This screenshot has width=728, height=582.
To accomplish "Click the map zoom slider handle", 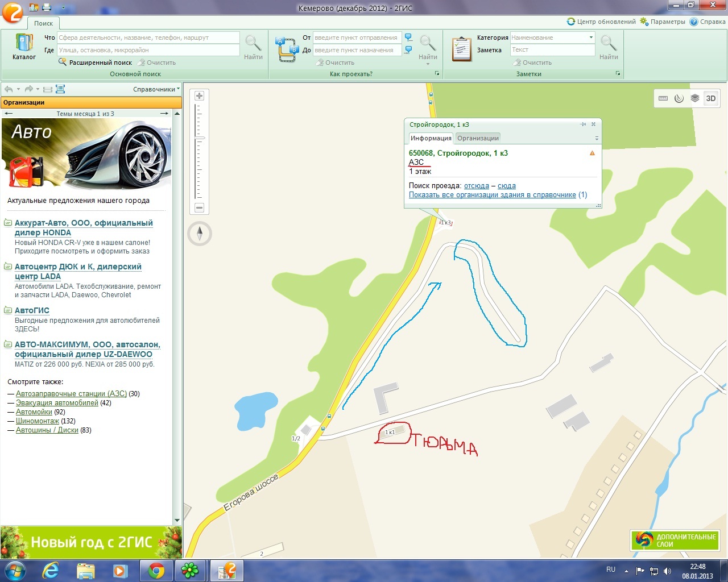I will tap(200, 138).
